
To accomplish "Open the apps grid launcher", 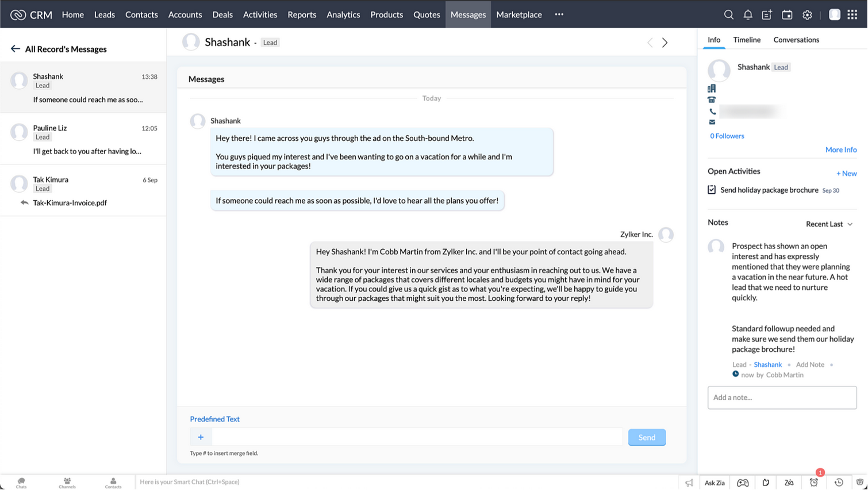I will coord(852,14).
